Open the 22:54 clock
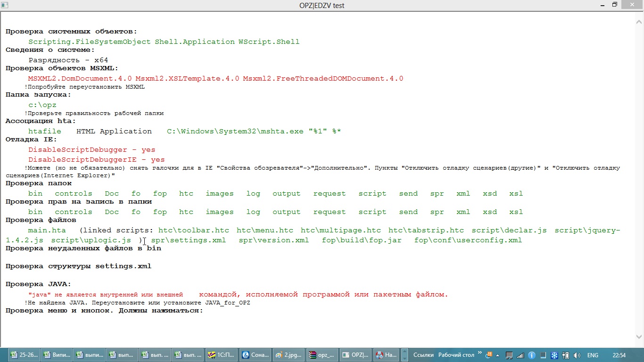This screenshot has height=362, width=644. [619, 355]
